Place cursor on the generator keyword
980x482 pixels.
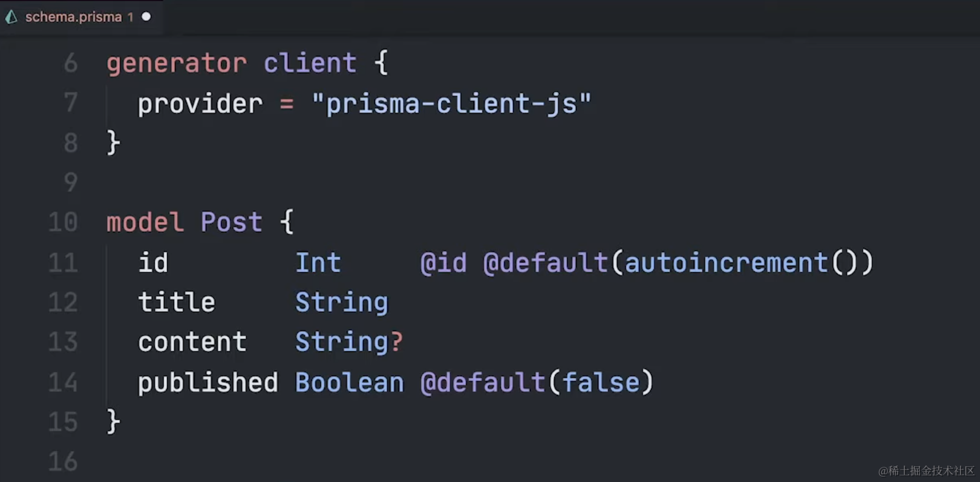[x=177, y=63]
